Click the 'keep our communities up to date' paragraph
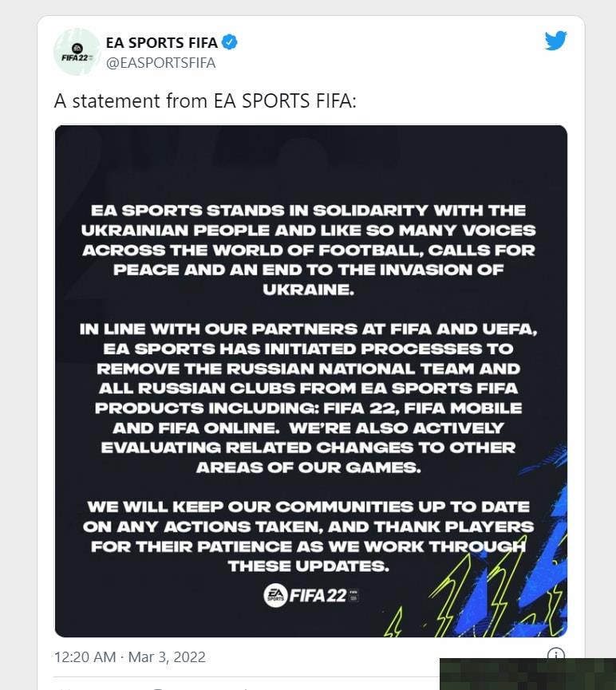616x690 pixels. [308, 536]
